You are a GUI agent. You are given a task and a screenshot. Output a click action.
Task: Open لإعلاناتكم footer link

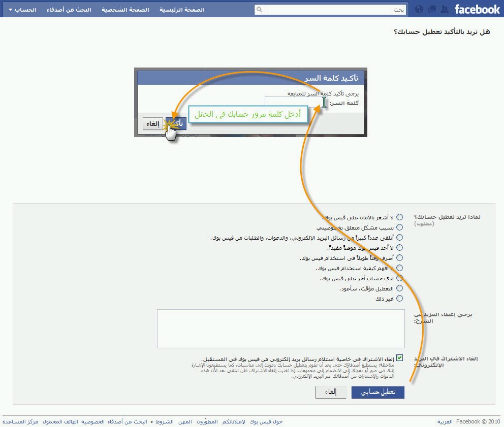(234, 421)
